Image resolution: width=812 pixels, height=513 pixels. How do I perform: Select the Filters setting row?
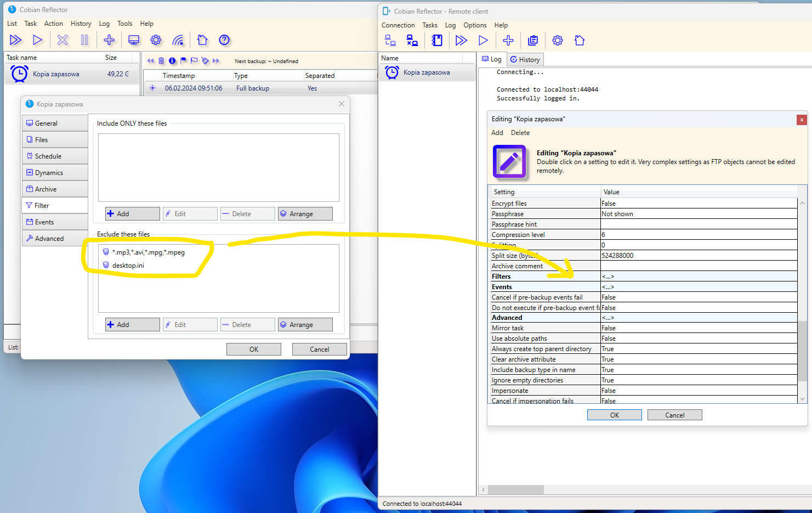click(643, 277)
